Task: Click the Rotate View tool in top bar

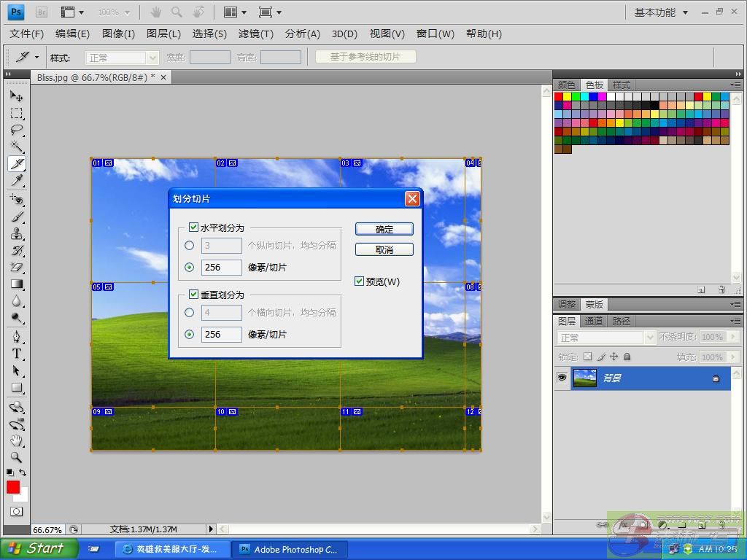Action: [x=198, y=12]
